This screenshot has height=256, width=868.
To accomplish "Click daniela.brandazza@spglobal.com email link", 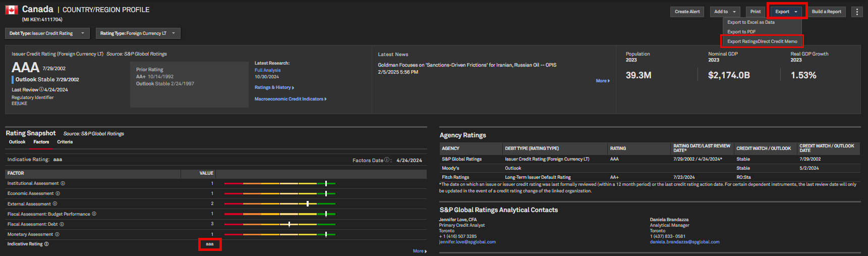I will [684, 242].
